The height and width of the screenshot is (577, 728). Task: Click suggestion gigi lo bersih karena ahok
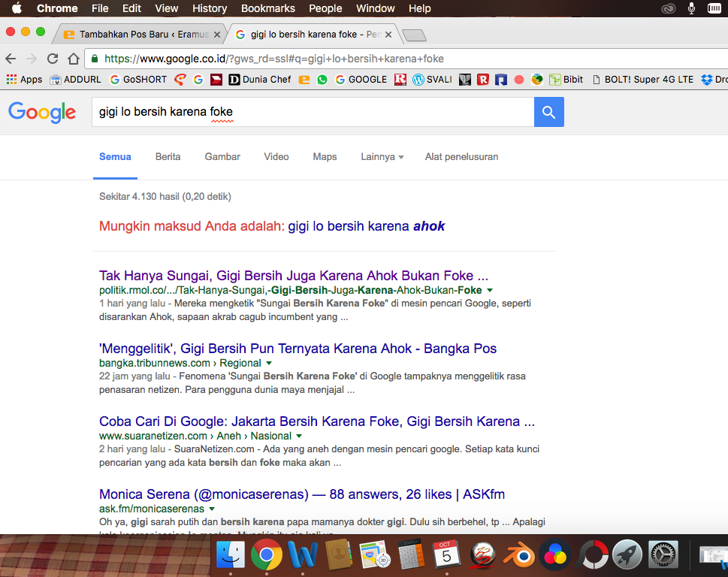(367, 226)
